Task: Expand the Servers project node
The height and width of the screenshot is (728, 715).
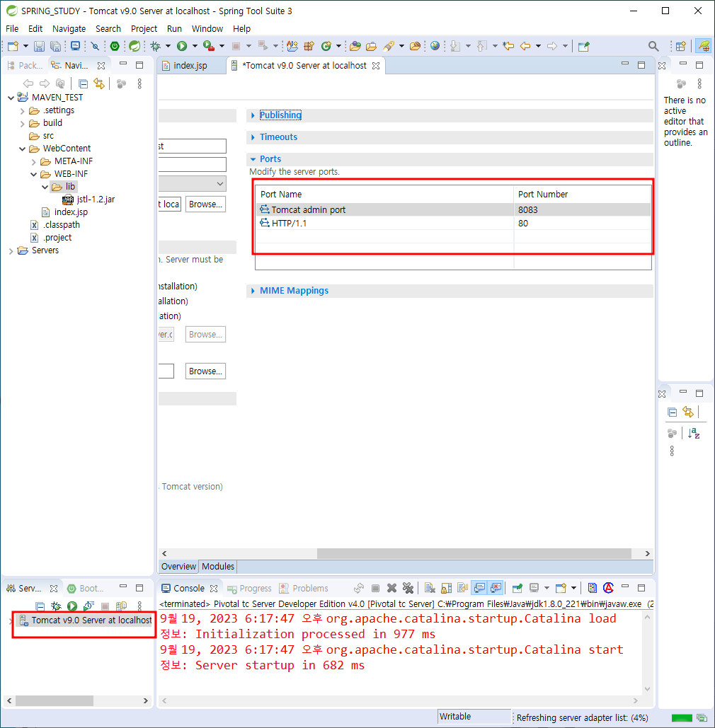Action: 11,250
